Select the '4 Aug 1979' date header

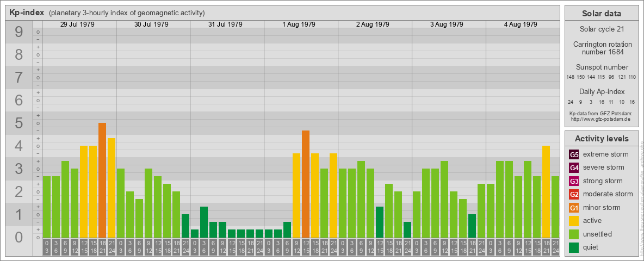coord(521,24)
